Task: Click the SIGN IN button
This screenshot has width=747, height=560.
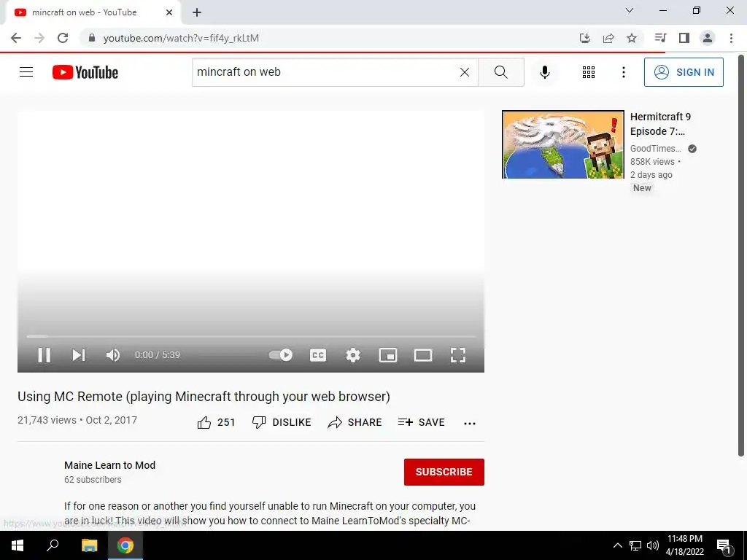Action: 684,72
